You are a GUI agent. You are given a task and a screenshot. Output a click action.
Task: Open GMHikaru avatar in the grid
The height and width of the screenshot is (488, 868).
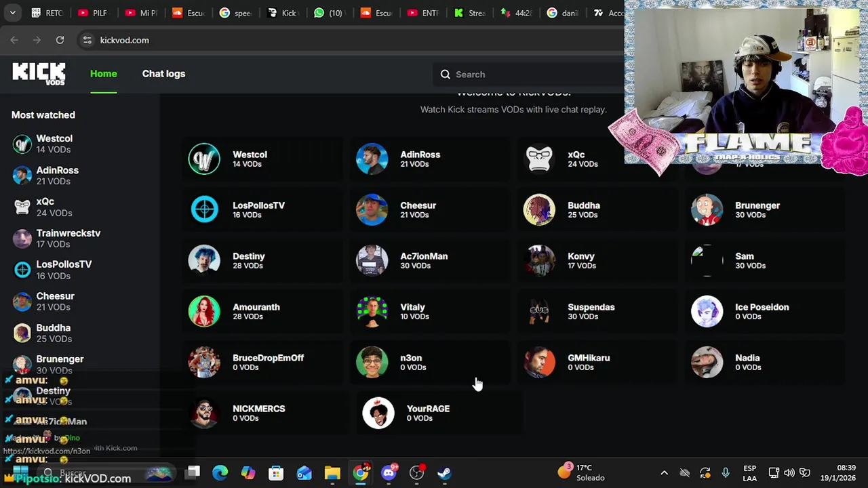click(539, 362)
